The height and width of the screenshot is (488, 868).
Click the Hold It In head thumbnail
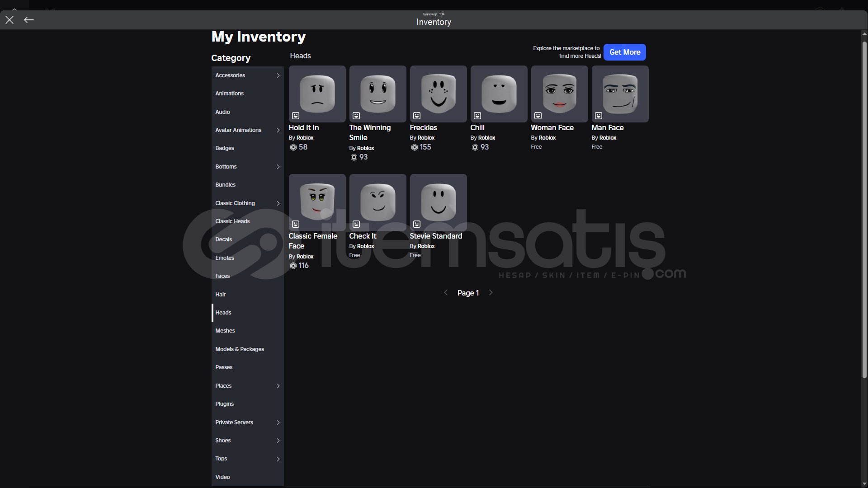point(317,94)
